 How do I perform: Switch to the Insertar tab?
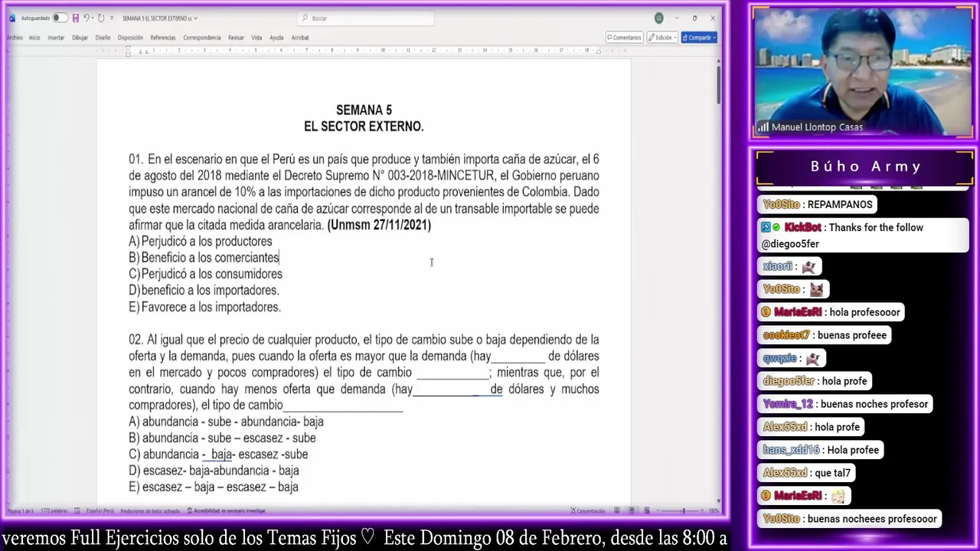[x=56, y=37]
